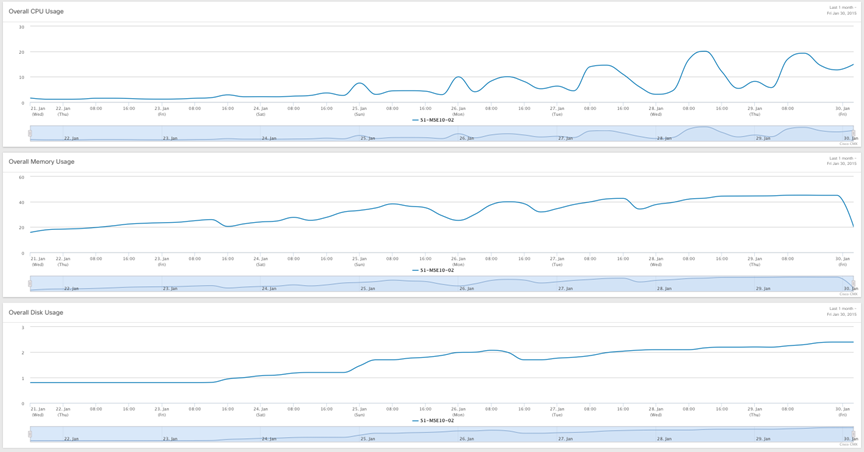Click 24. Jan in the Memory navigator strip
The width and height of the screenshot is (864, 452).
(x=269, y=289)
